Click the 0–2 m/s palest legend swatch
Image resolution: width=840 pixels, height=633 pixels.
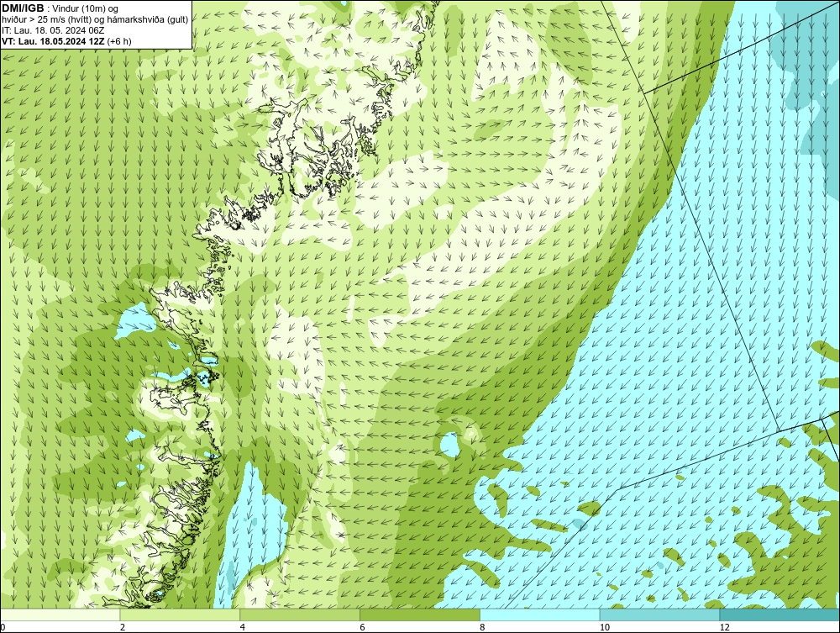(x=60, y=615)
